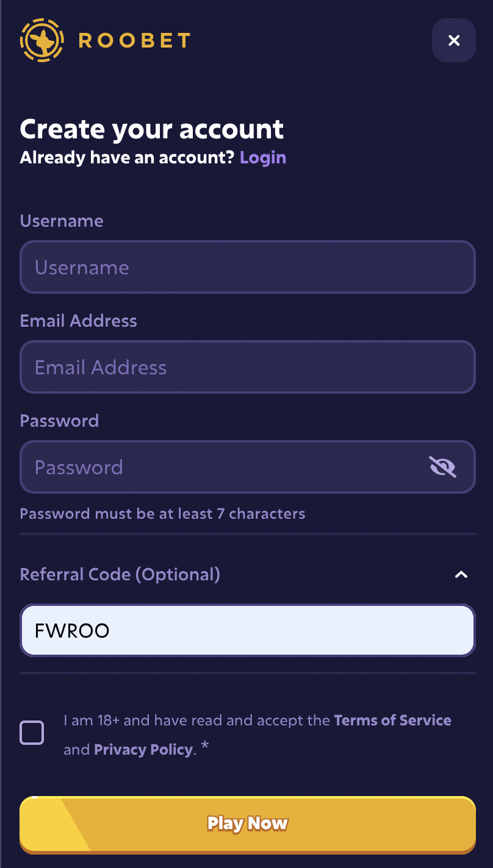View the Terms of Service

(x=392, y=720)
